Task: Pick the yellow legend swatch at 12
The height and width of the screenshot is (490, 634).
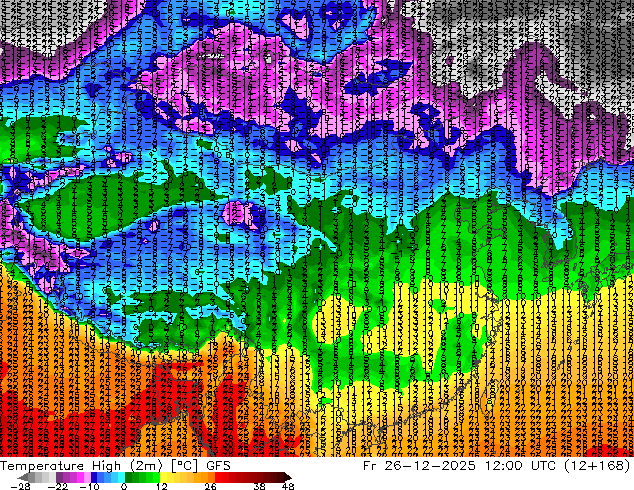Action: (163, 477)
